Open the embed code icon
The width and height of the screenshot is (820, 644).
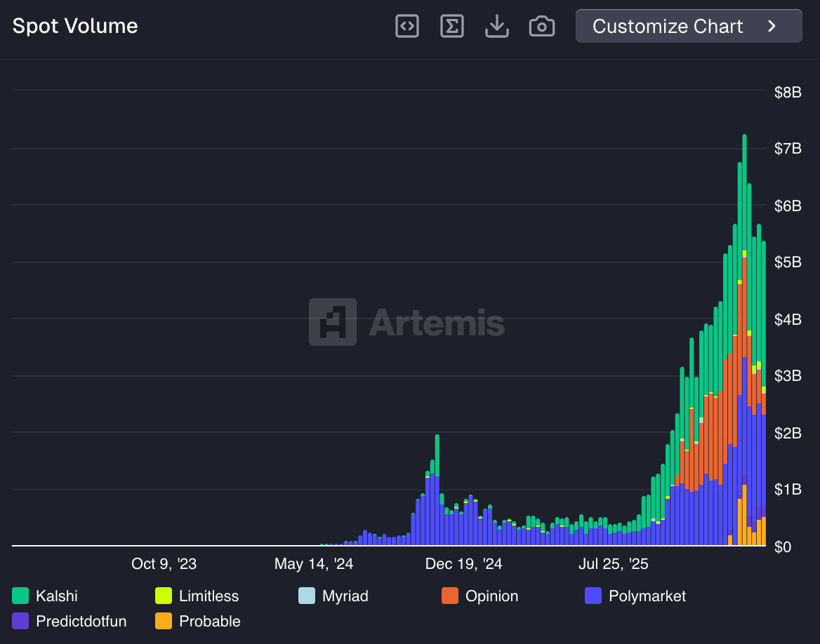[407, 26]
